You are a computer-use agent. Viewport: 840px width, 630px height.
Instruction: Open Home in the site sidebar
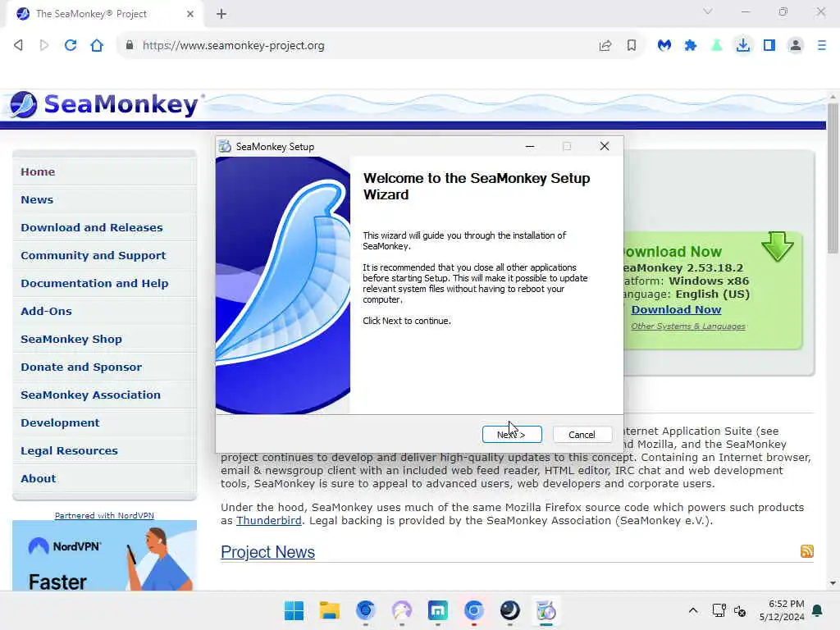[x=38, y=172]
